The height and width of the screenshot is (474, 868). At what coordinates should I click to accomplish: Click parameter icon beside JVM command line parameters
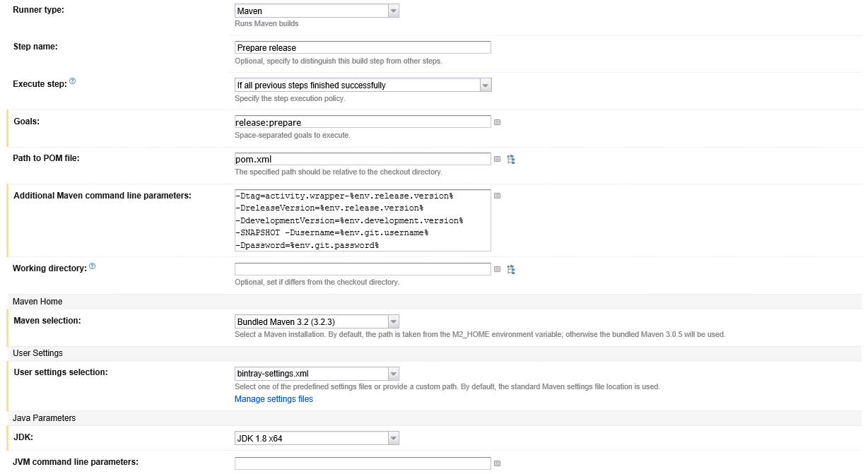click(497, 463)
